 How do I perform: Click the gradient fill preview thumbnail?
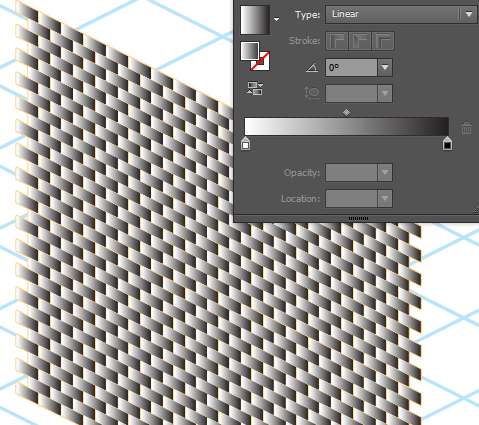tap(255, 20)
